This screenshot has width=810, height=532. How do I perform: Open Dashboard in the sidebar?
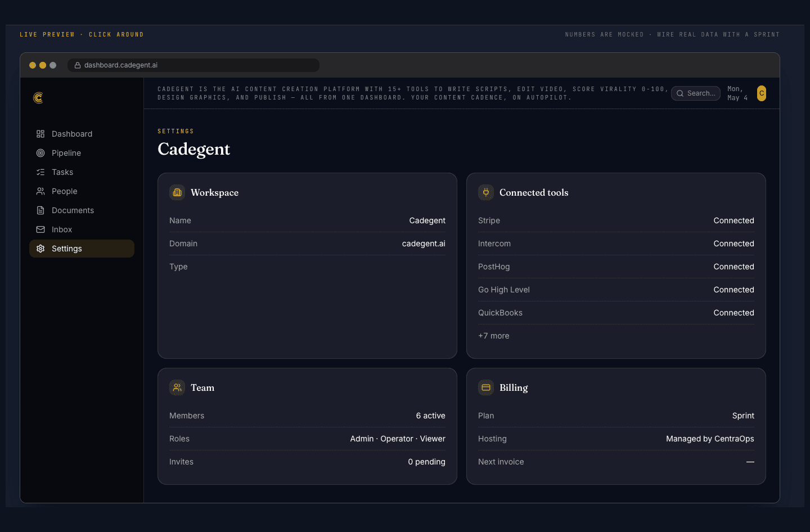(82, 134)
